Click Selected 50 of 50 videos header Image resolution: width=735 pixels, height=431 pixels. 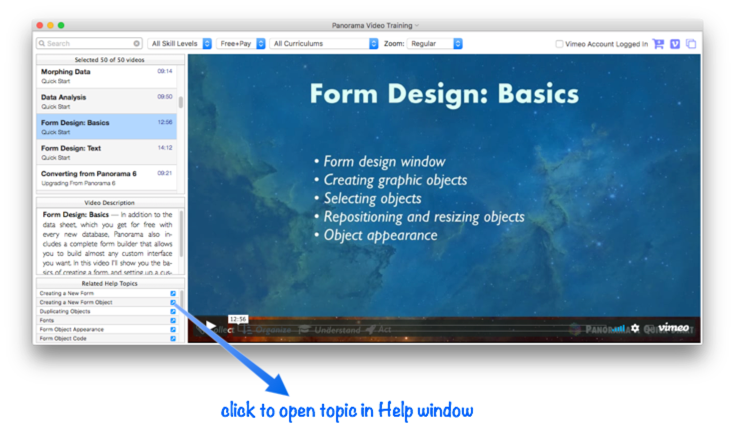[110, 60]
